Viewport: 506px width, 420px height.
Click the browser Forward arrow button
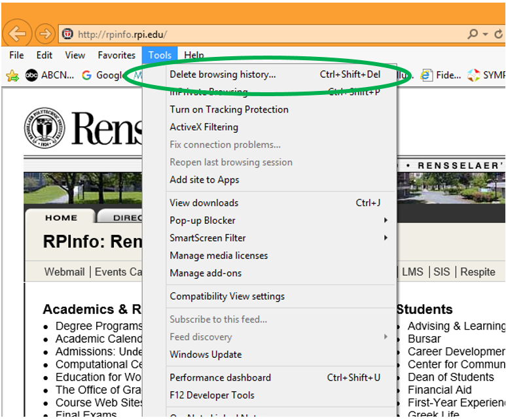pyautogui.click(x=45, y=33)
